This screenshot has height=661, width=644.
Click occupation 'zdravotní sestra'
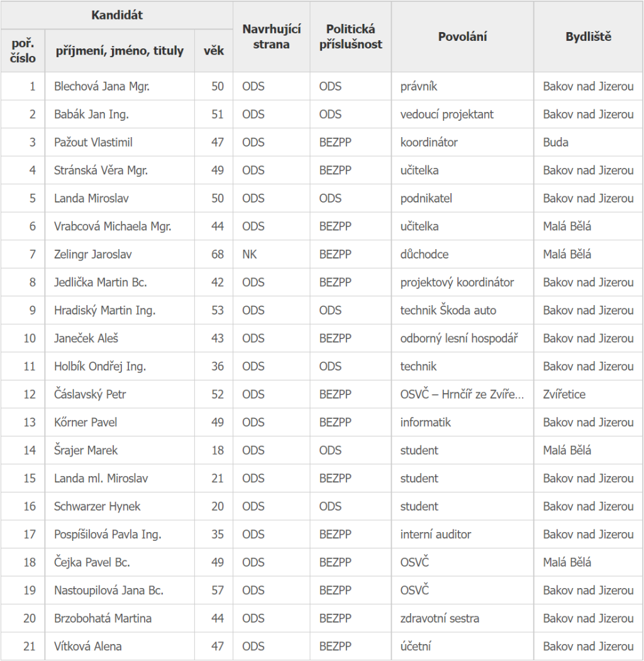click(439, 618)
